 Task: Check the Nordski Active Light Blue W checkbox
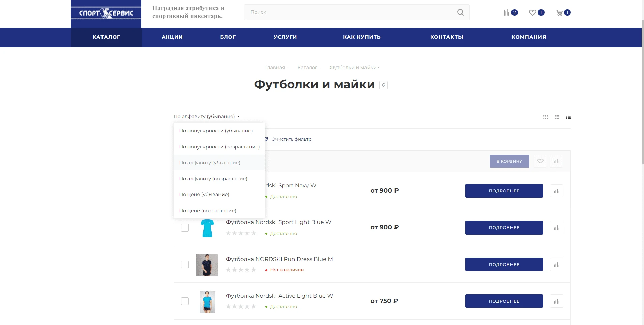[185, 301]
